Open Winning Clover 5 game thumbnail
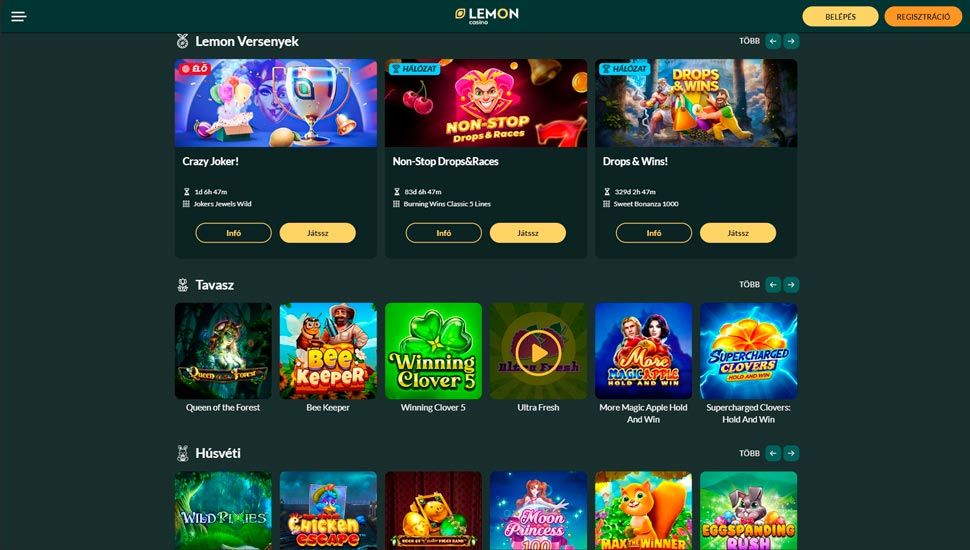 pyautogui.click(x=433, y=351)
